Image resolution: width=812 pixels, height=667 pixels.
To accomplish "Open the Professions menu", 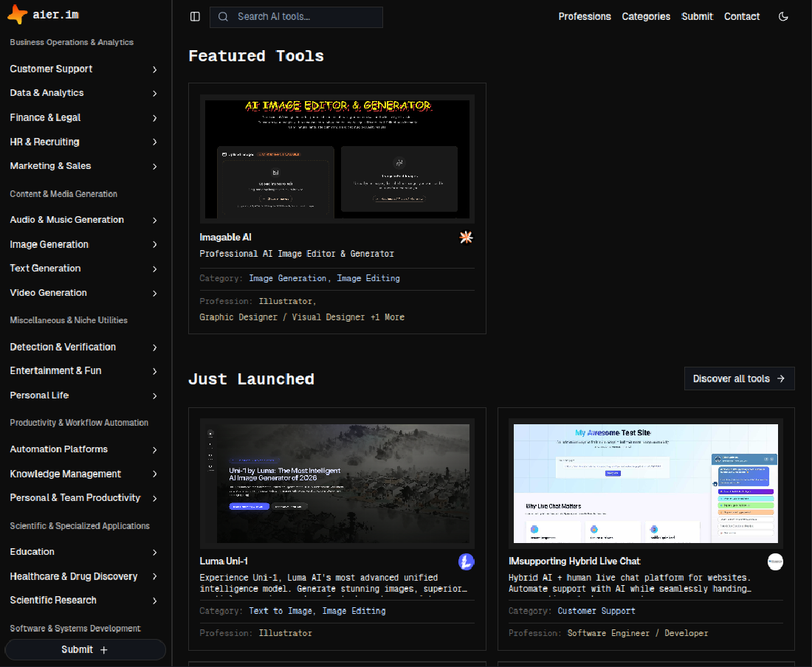I will (x=585, y=16).
